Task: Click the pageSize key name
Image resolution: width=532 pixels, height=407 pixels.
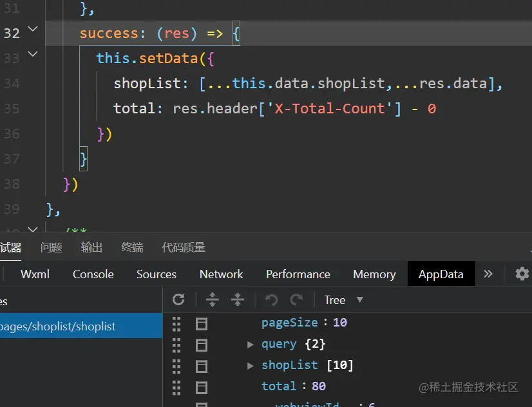Action: [290, 323]
